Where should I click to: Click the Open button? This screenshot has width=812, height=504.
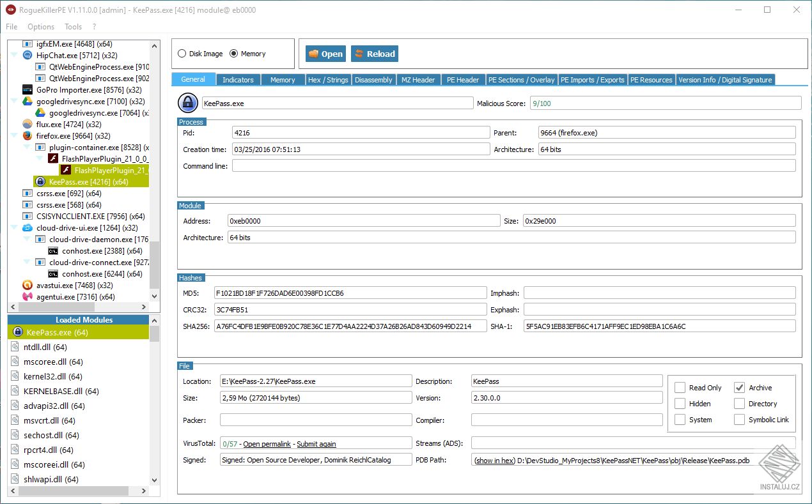(325, 54)
